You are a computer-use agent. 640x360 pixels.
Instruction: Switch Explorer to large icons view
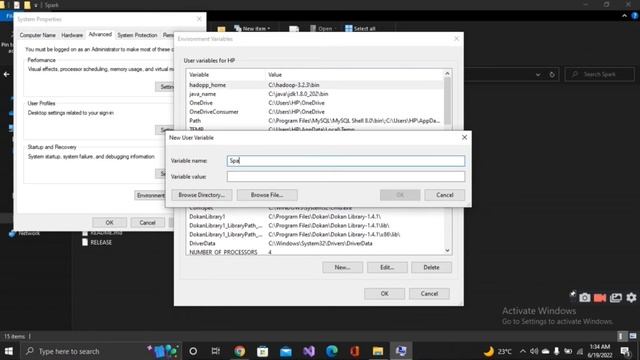tap(633, 336)
